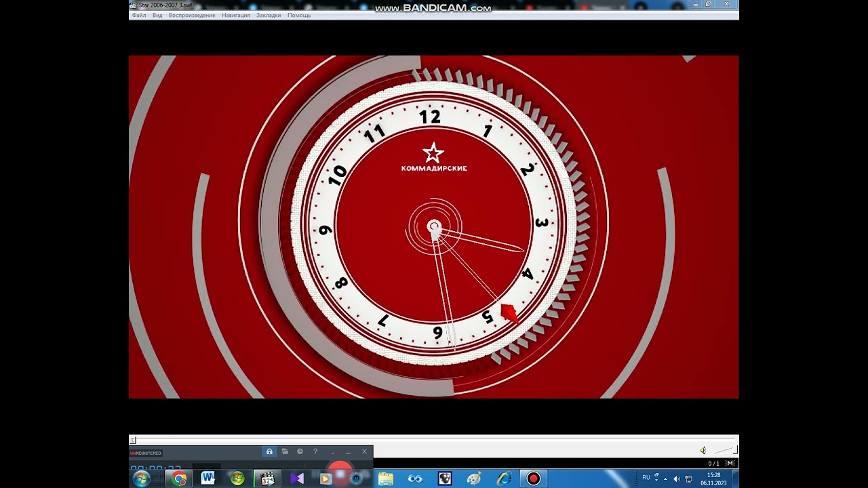Click the 0 / 1 playlist counter
The image size is (868, 488).
[x=714, y=464]
